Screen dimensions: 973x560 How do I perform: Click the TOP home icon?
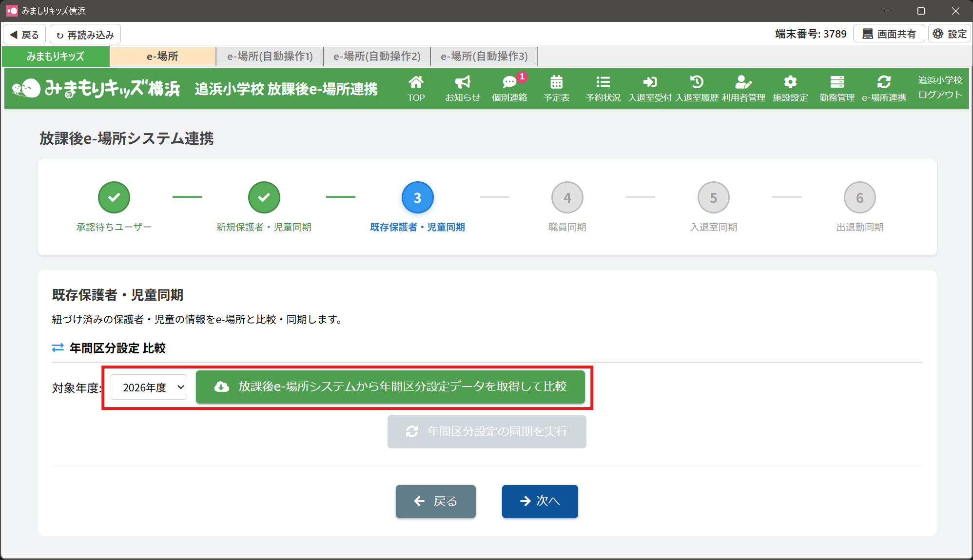tap(416, 88)
